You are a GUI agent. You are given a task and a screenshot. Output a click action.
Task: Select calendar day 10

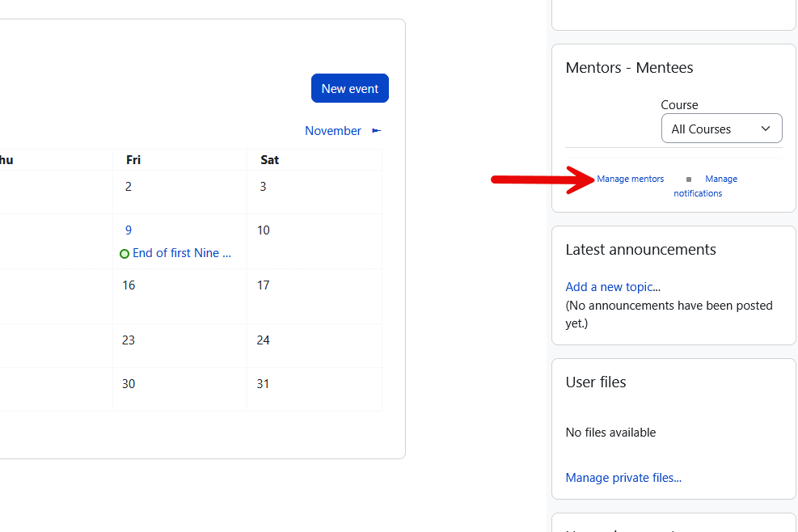coord(263,230)
